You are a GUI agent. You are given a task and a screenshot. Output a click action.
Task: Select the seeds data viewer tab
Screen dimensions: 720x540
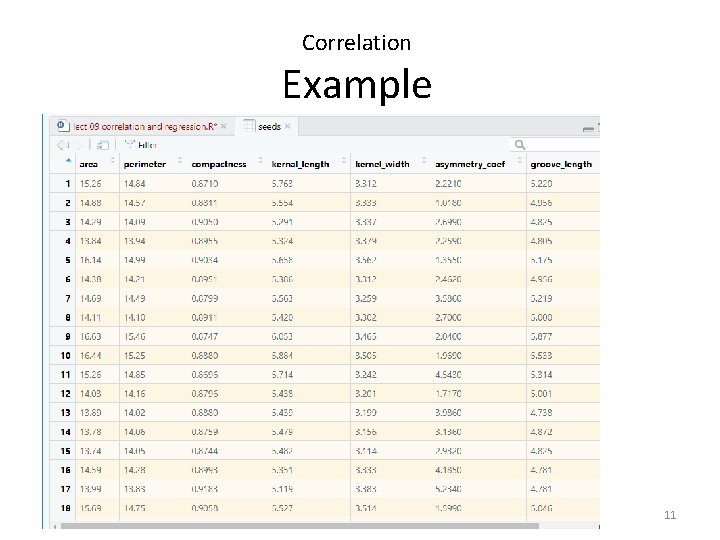tap(269, 127)
